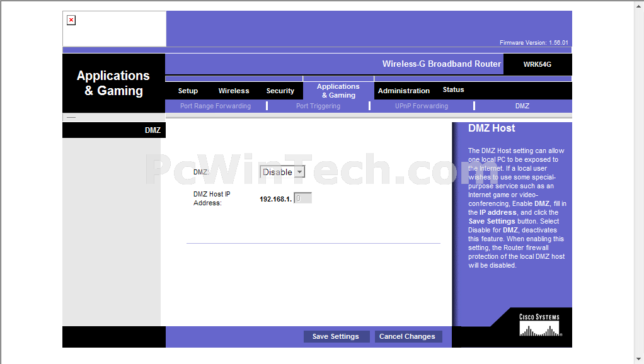Select the Applications & Gaming tab
Viewport: 644px width, 364px height.
pos(338,91)
